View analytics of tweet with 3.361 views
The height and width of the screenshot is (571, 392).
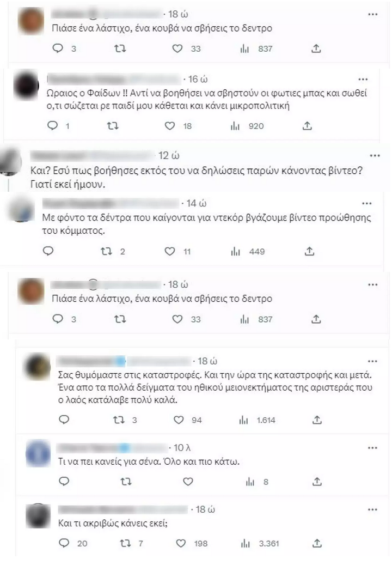point(246,543)
